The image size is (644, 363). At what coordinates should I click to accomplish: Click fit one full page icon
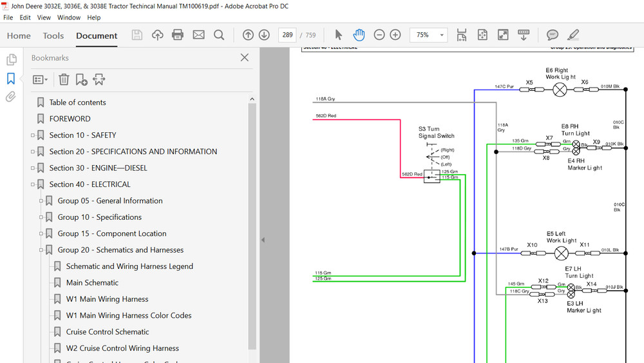(x=482, y=35)
